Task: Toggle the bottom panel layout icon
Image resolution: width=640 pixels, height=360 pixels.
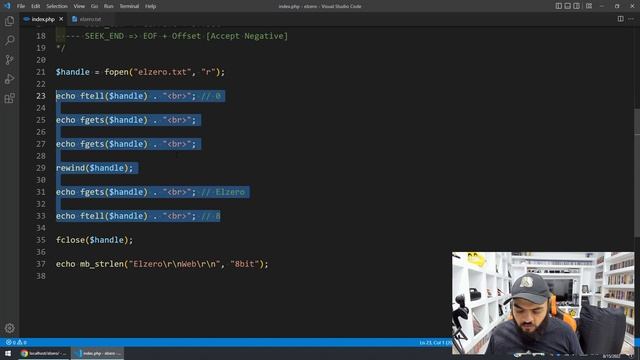Action: click(x=567, y=6)
